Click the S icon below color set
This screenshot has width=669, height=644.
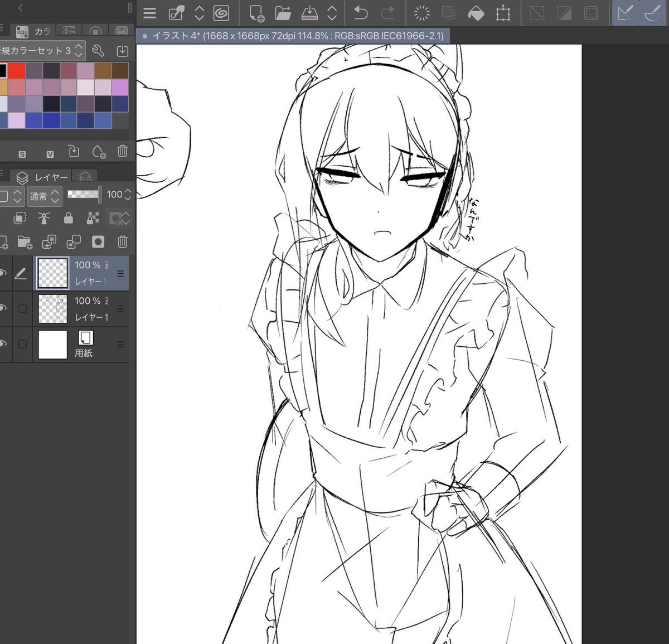click(x=22, y=154)
